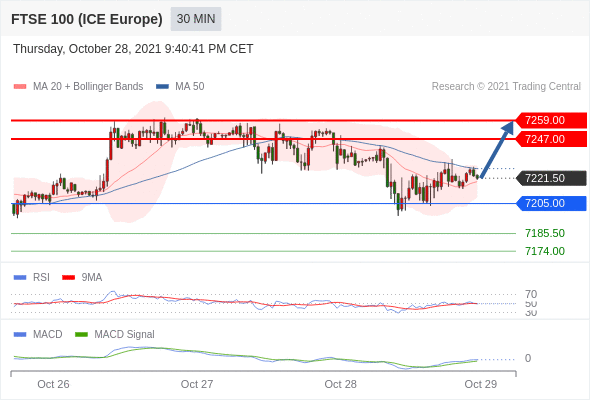The height and width of the screenshot is (400, 590).
Task: Click the RSI blue legend swatch
Action: pos(20,278)
